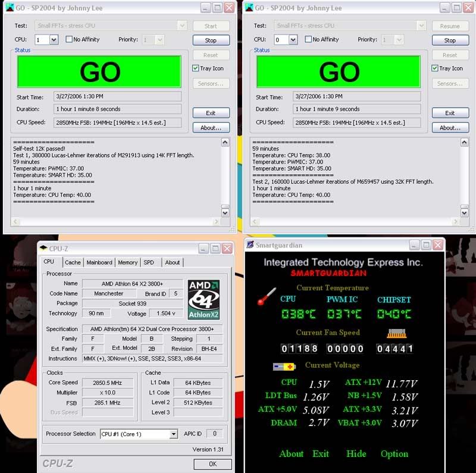This screenshot has height=473, width=476.
Task: Switch to the Cache tab in CPU-Z
Action: pos(73,262)
